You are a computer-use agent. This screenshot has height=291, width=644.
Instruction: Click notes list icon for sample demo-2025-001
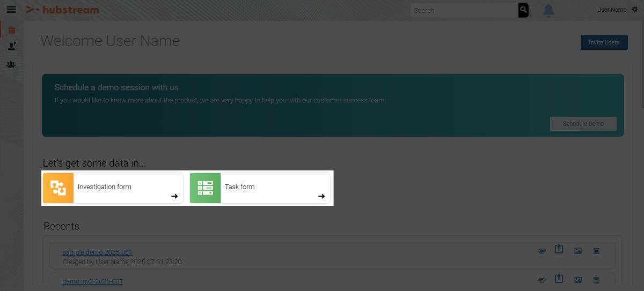(596, 251)
